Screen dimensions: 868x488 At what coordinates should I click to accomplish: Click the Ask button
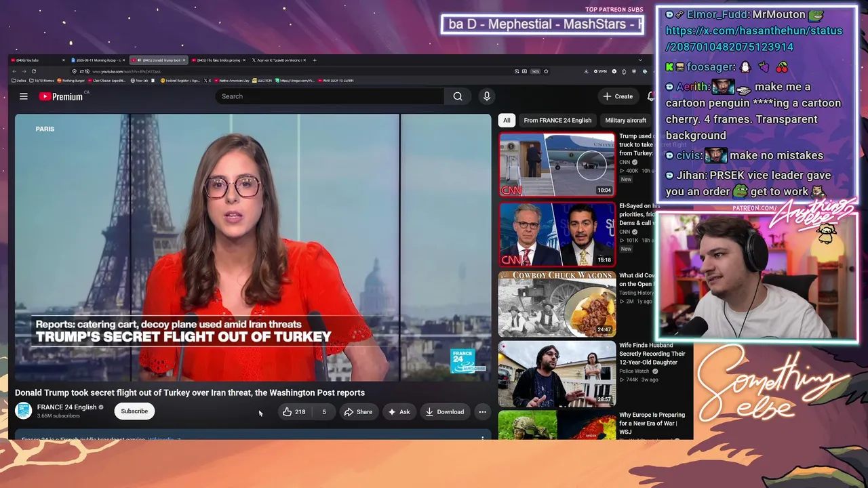coord(399,411)
